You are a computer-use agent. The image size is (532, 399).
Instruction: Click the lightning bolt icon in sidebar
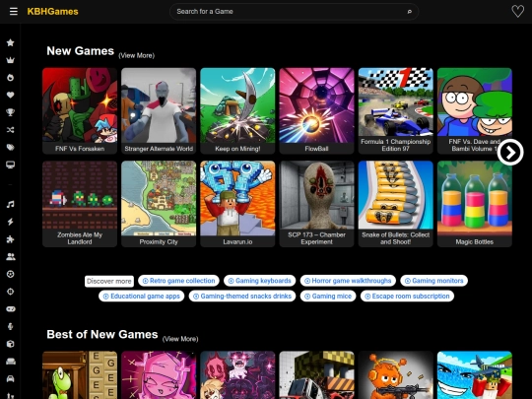(11, 222)
